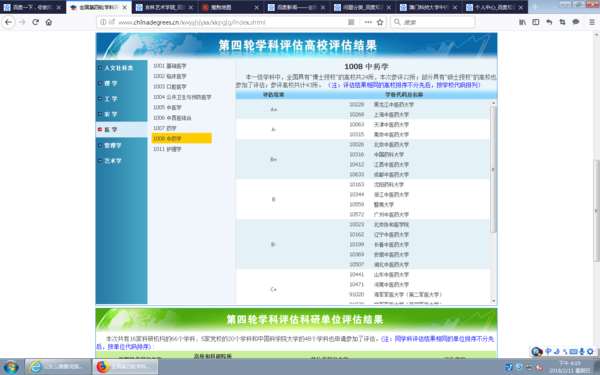Open the Firefox hamburger menu

[x=592, y=22]
